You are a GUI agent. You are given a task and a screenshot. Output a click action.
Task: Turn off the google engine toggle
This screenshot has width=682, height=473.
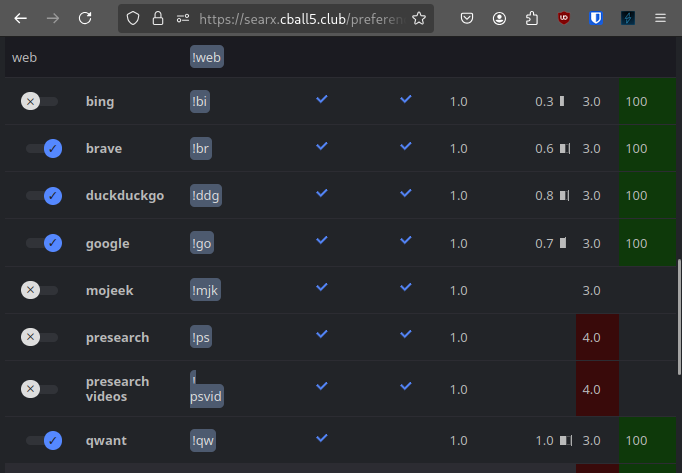point(43,243)
